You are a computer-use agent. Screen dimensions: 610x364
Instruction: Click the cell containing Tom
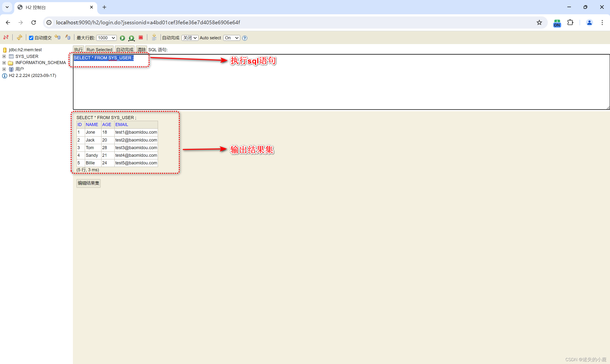point(93,148)
